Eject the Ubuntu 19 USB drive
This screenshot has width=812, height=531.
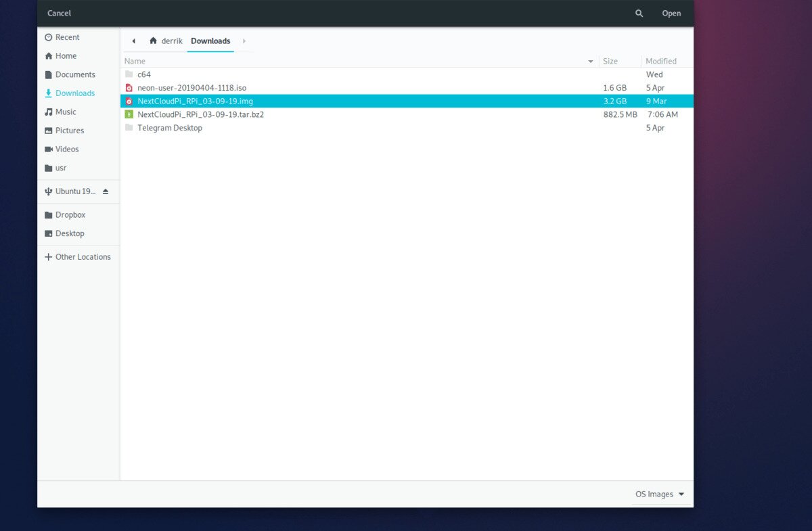coord(105,191)
